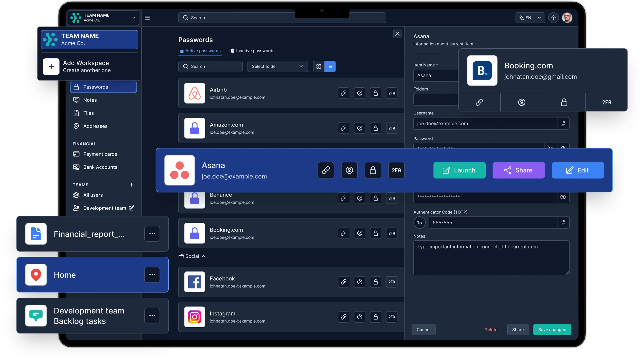Click Save changes button
The image size is (644, 361).
[x=552, y=330]
